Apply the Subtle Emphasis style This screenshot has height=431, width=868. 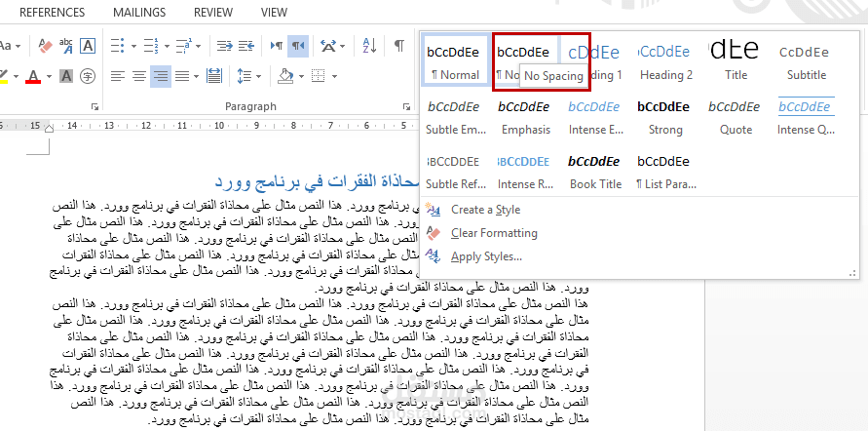click(455, 116)
